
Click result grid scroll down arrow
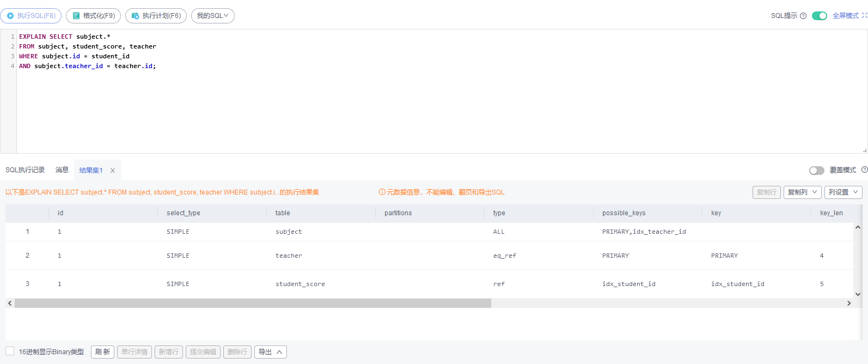point(858,294)
